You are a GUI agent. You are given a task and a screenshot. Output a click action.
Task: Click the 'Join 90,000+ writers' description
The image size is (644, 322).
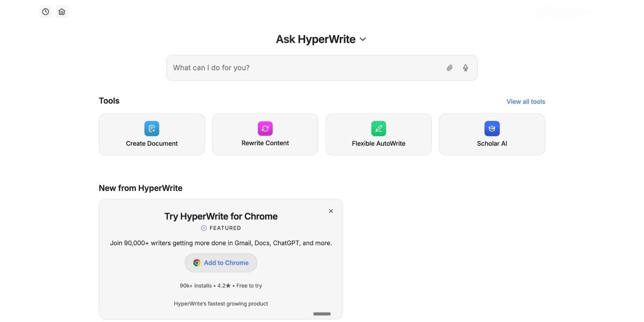(221, 243)
